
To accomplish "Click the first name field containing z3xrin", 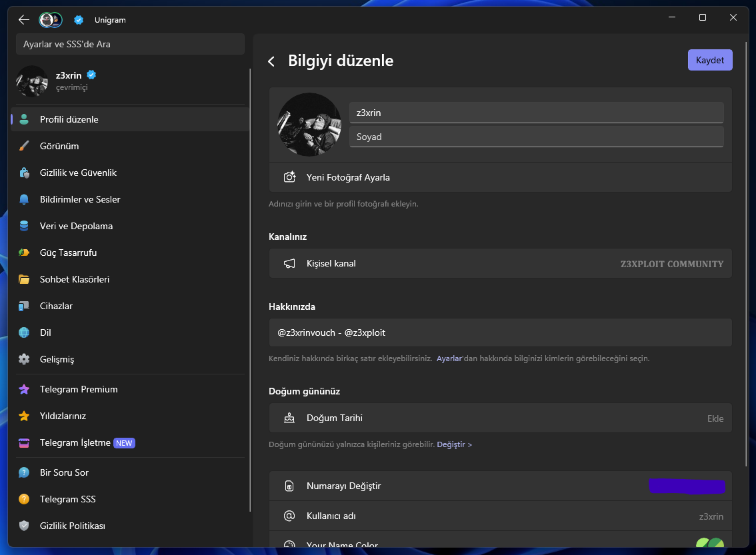I will [x=536, y=113].
